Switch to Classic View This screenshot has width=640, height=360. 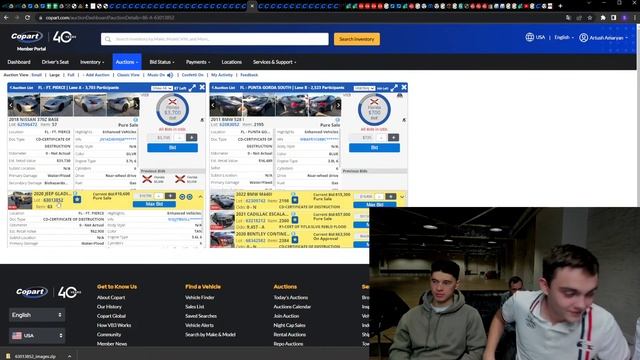coord(128,75)
